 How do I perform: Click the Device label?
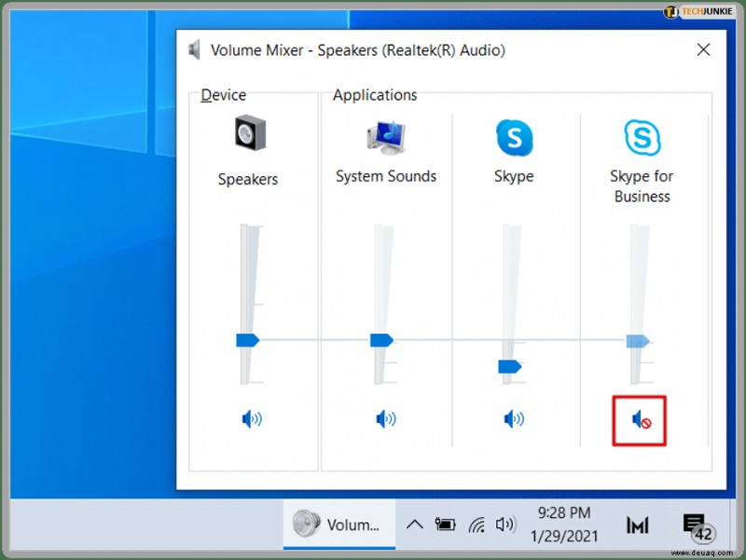[x=224, y=95]
